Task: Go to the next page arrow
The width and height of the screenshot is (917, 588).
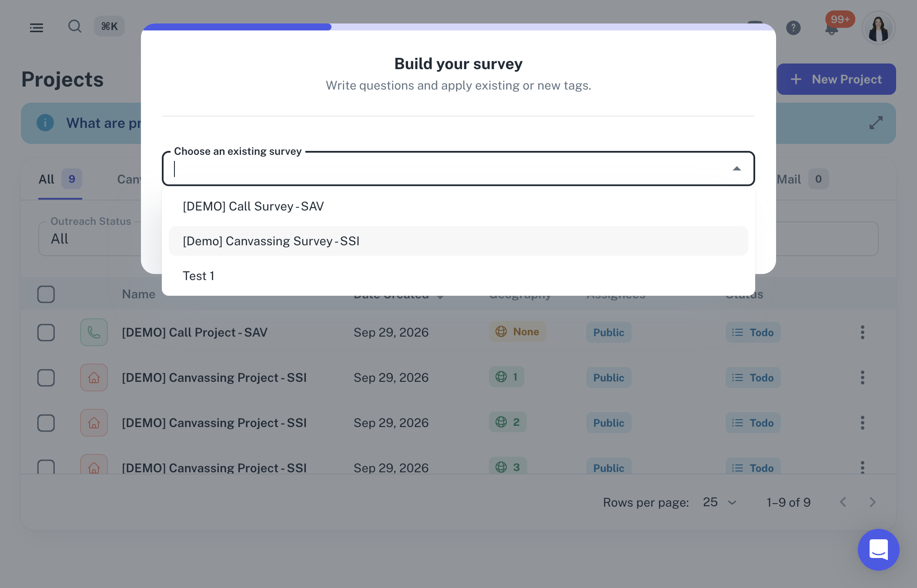Action: (x=873, y=502)
